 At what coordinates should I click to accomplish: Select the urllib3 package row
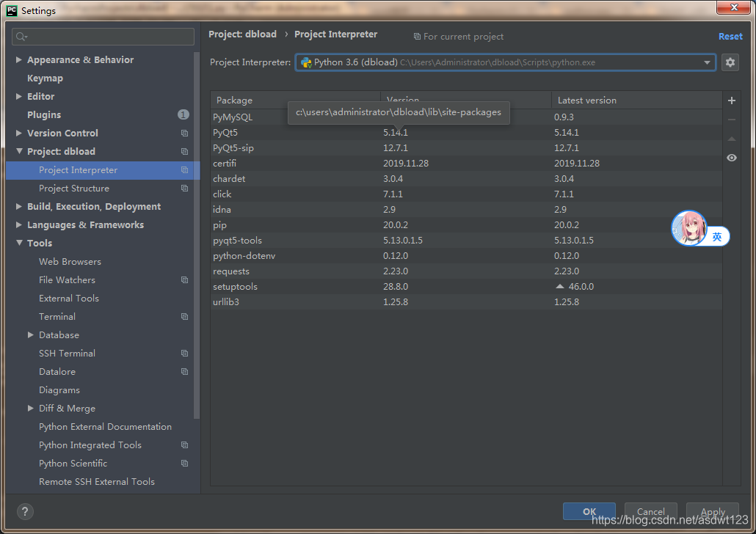coord(466,301)
